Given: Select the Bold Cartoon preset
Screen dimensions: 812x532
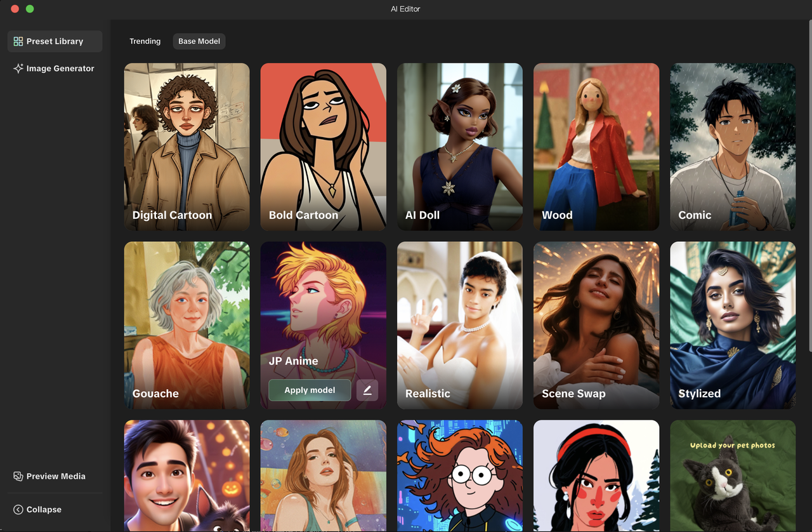Looking at the screenshot, I should tap(324, 147).
